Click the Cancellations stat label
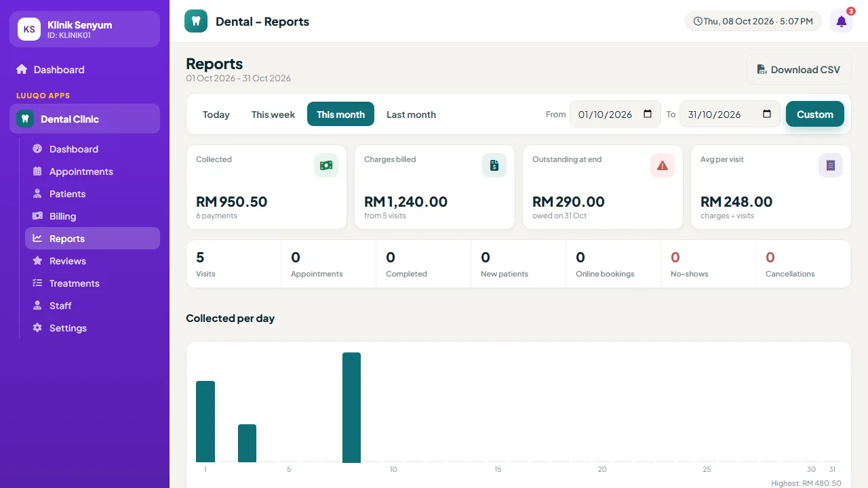The image size is (868, 488). 790,274
